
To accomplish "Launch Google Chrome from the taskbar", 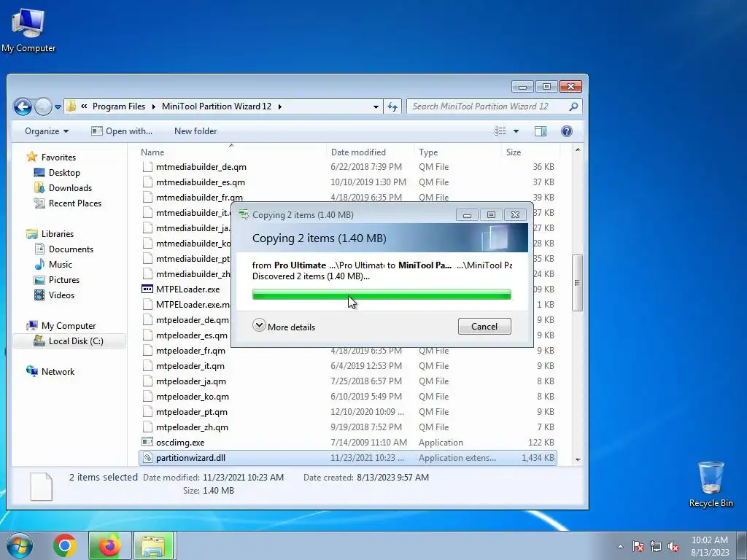I will click(65, 545).
